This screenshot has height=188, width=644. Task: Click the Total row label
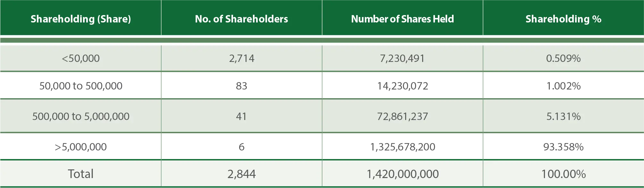[81, 174]
